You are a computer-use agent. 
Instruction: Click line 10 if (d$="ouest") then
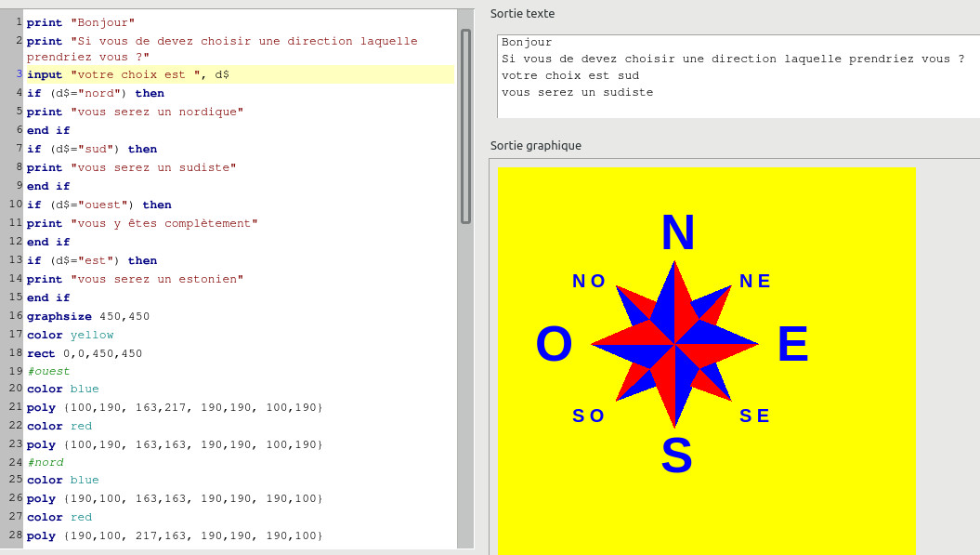click(98, 205)
